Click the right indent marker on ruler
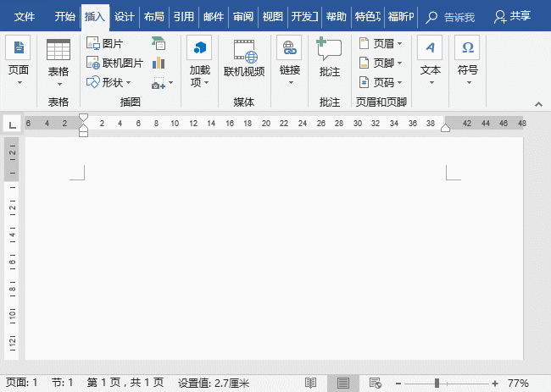The image size is (551, 392). (445, 128)
